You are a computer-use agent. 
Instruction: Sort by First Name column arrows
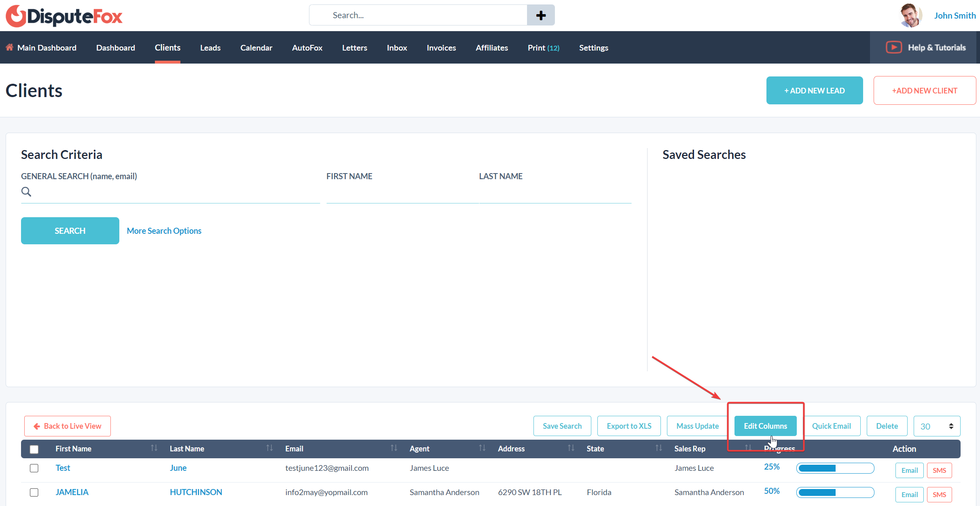[154, 448]
